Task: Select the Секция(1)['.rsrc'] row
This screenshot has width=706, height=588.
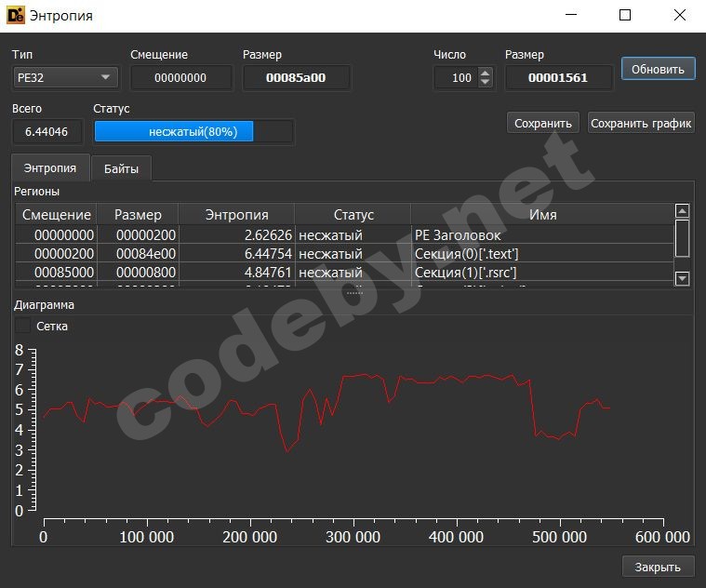Action: (x=345, y=272)
